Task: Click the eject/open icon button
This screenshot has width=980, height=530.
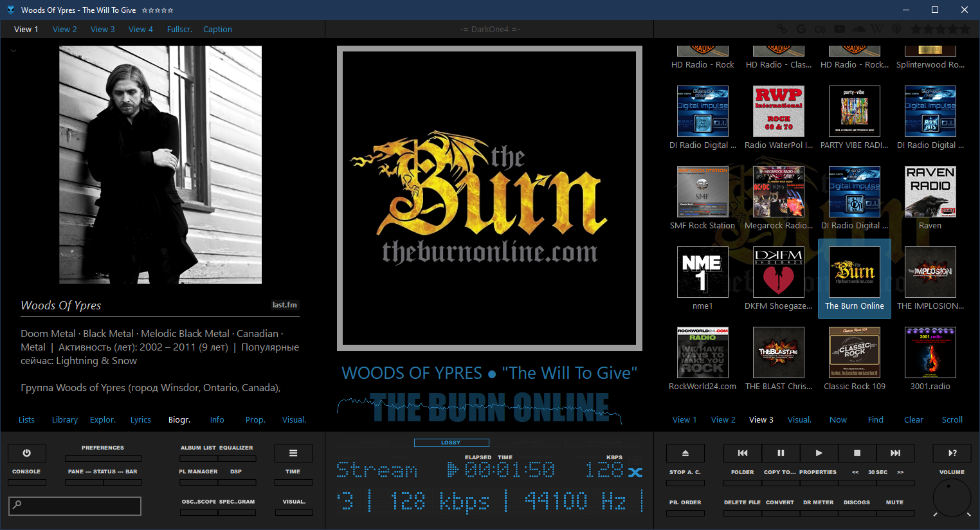Action: coord(685,453)
